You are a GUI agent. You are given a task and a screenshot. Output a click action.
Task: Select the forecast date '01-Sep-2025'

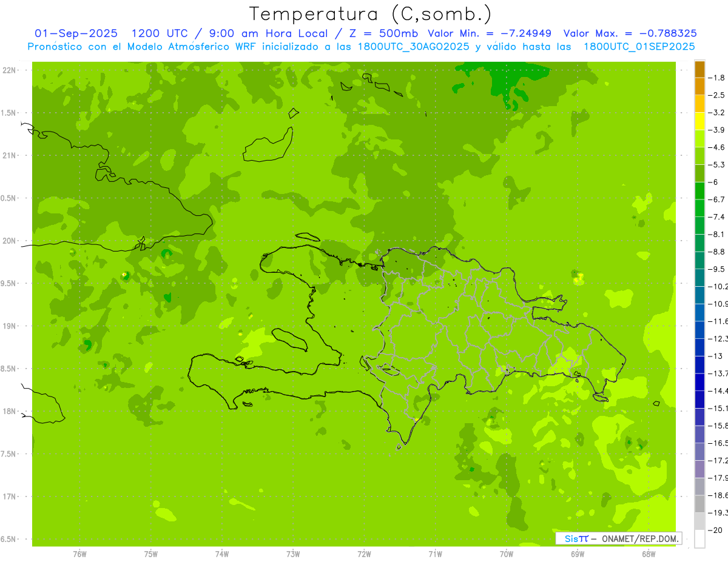tap(76, 33)
